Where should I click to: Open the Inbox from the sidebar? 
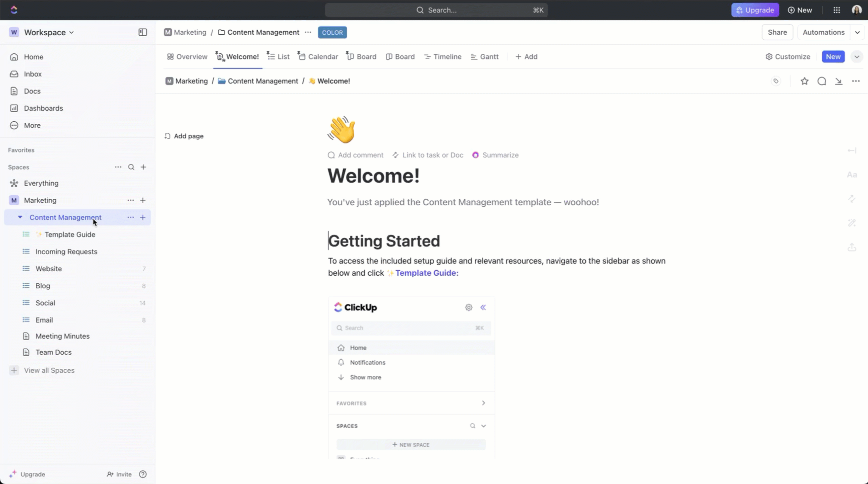pos(32,74)
